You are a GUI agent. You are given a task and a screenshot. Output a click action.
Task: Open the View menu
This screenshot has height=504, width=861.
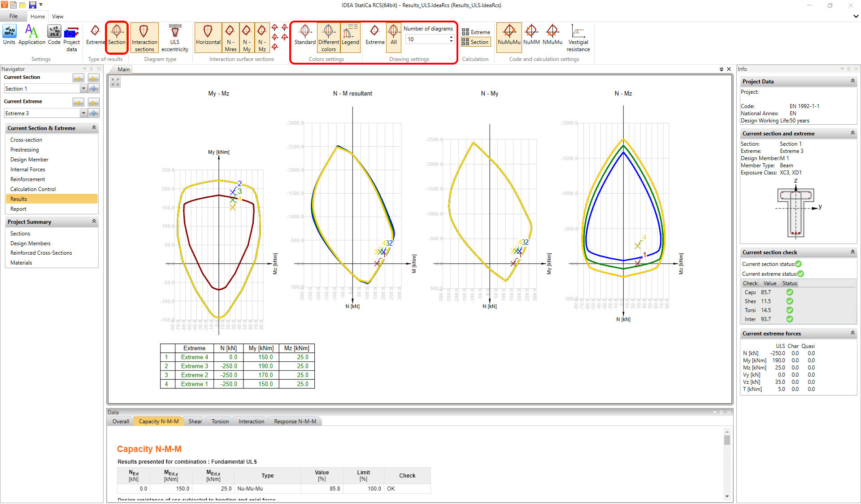57,16
